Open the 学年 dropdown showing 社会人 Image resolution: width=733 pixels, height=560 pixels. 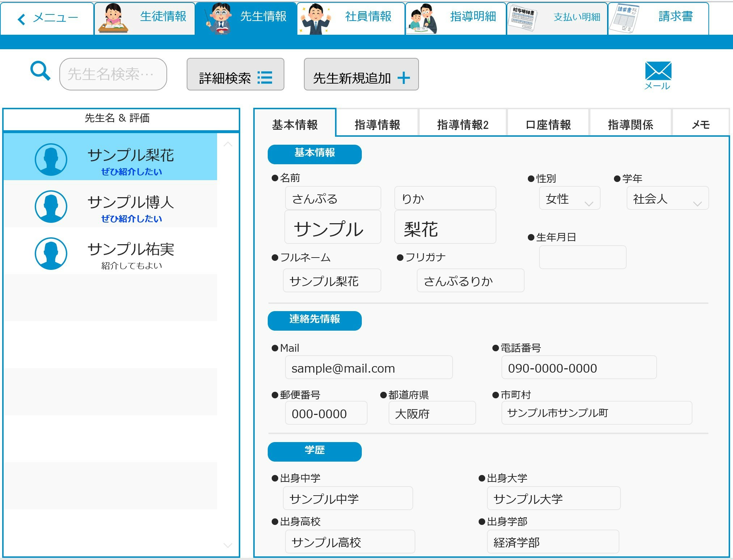pos(667,198)
